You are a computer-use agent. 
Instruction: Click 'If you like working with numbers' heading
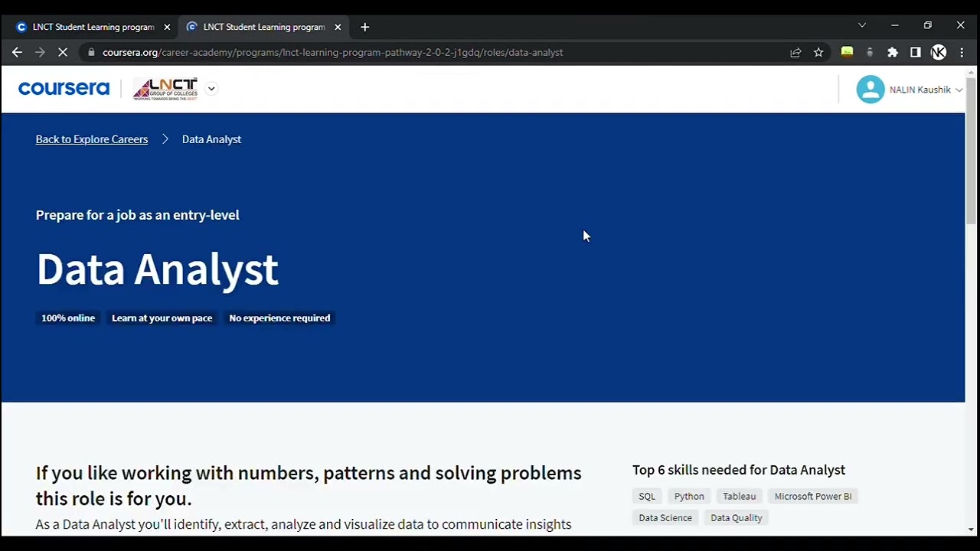[309, 485]
